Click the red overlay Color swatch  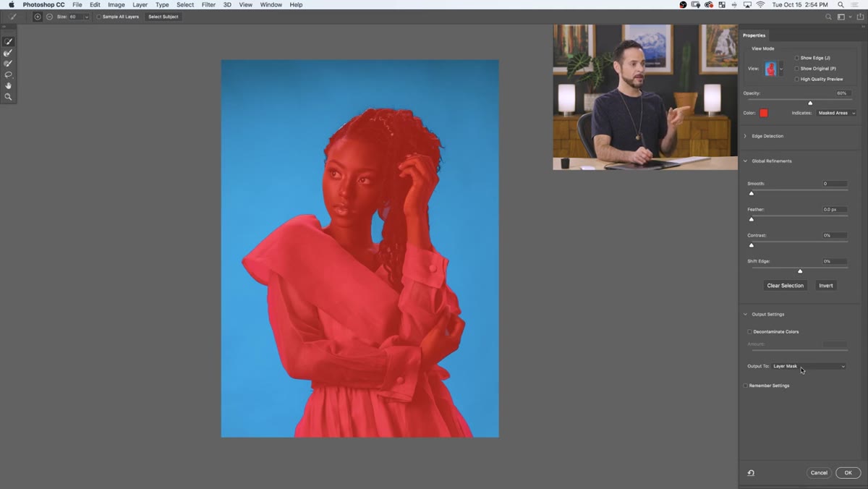(x=763, y=113)
